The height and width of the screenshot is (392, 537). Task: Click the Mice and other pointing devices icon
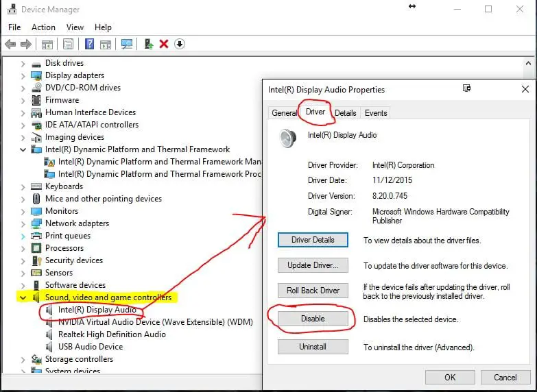pos(36,199)
